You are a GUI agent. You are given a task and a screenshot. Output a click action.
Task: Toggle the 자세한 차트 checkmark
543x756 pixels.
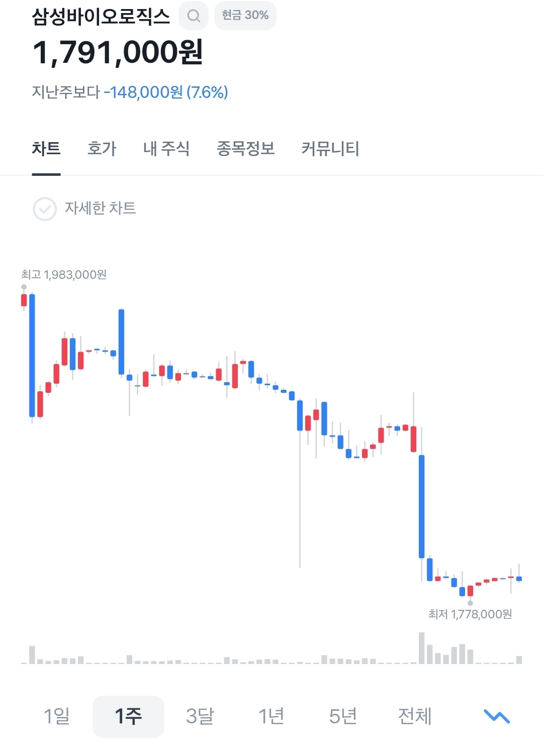point(45,208)
